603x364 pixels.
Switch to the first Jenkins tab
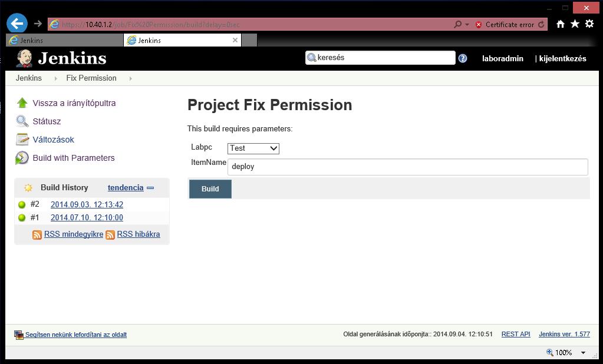[65, 40]
